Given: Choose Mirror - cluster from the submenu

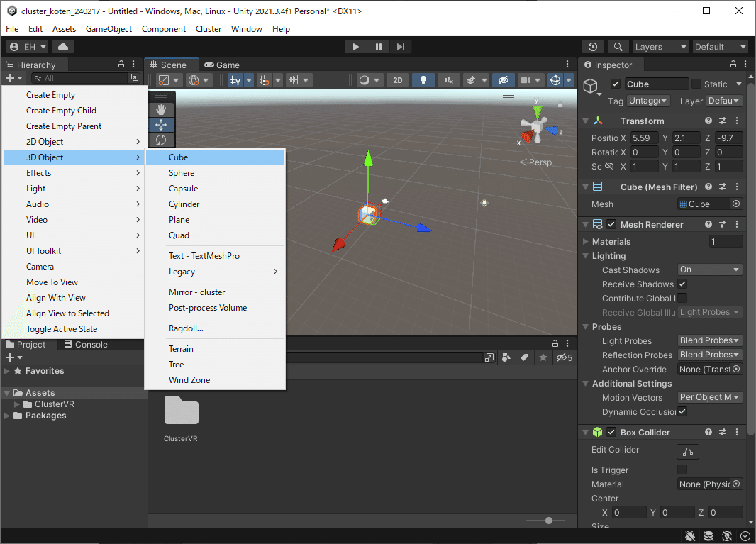Looking at the screenshot, I should [x=215, y=292].
